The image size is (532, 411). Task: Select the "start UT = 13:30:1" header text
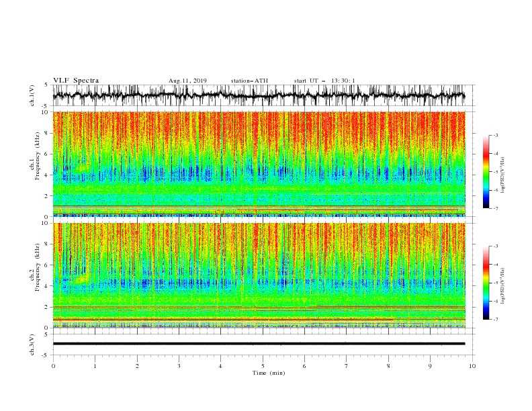pos(324,81)
